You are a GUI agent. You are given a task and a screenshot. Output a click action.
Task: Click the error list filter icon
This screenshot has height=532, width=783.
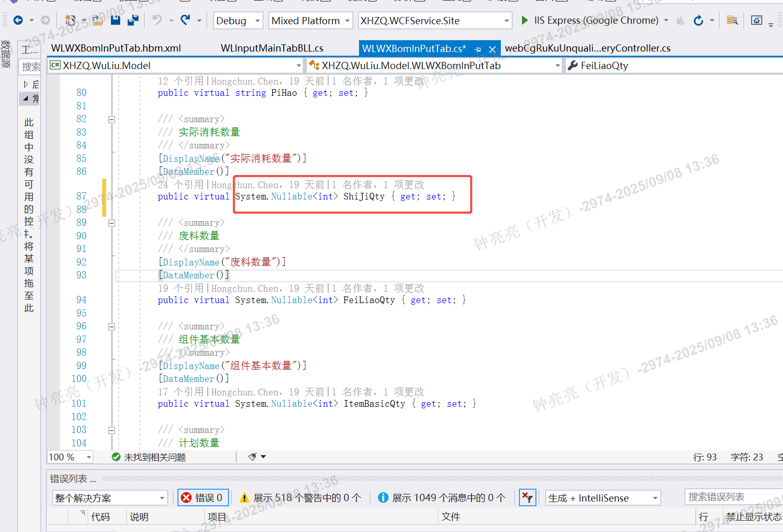click(527, 497)
